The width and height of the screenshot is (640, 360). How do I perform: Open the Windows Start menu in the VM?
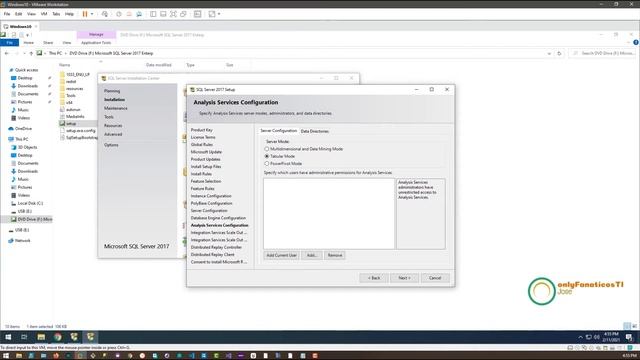[8, 337]
